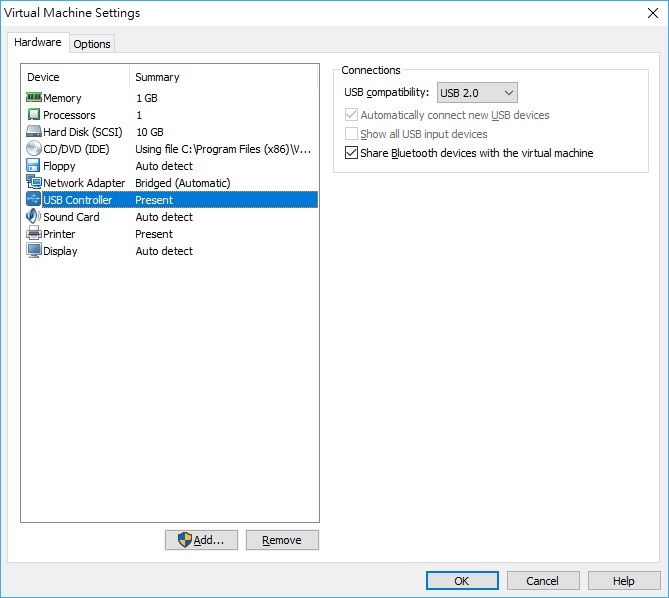Screen dimensions: 669x598
Task: Select the Sound Card label
Action: (x=71, y=217)
